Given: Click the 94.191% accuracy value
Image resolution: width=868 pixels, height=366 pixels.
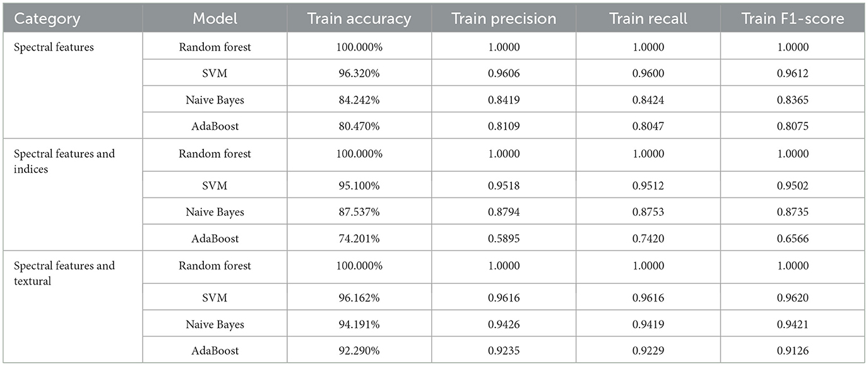Looking at the screenshot, I should (359, 324).
